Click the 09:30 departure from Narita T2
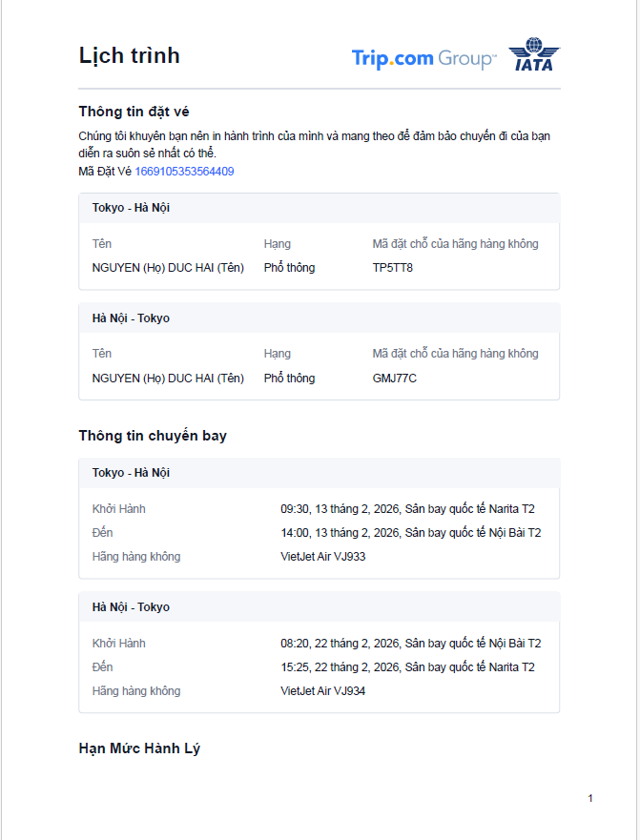Viewport: 640px width, 840px height. tap(407, 509)
